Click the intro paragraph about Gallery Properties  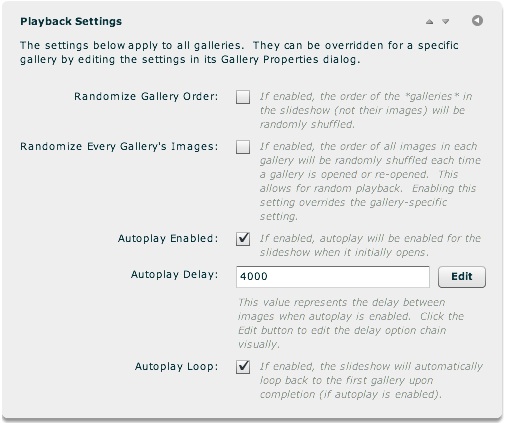pos(239,52)
